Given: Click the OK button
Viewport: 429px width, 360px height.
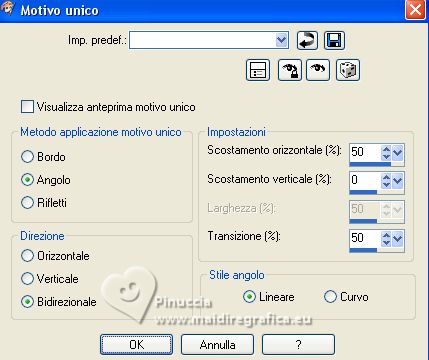Looking at the screenshot, I should coord(137,344).
